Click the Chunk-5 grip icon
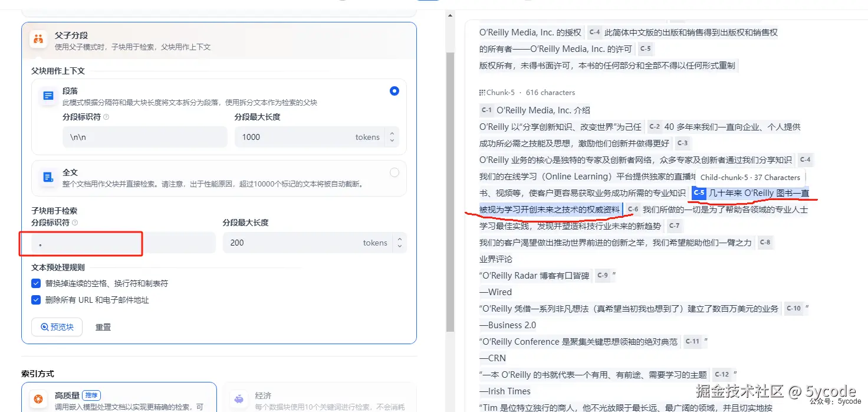 [482, 93]
